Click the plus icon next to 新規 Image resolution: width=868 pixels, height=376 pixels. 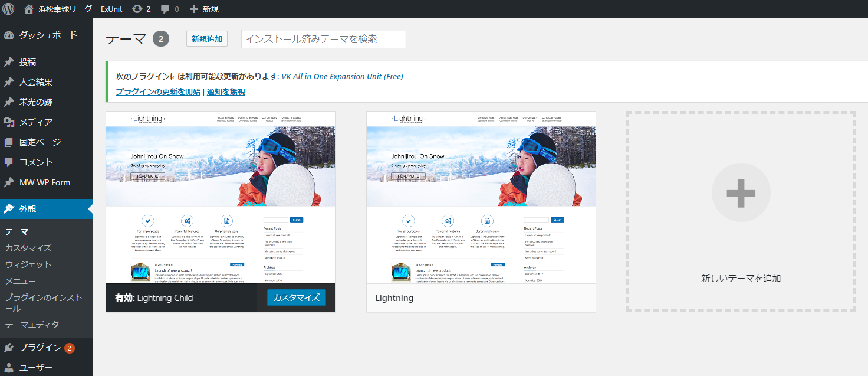[194, 9]
